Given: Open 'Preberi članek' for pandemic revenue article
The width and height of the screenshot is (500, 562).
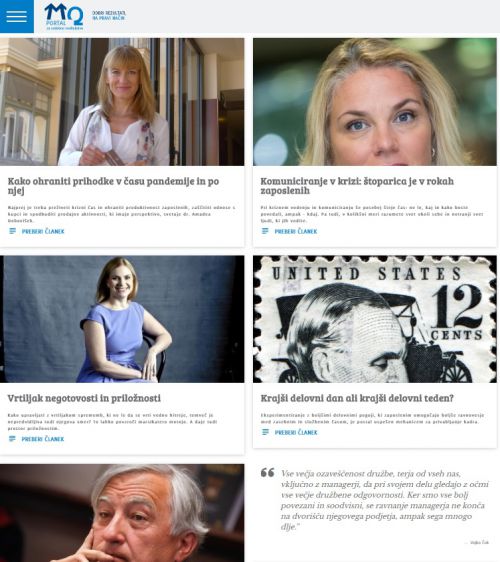Looking at the screenshot, I should [x=43, y=232].
